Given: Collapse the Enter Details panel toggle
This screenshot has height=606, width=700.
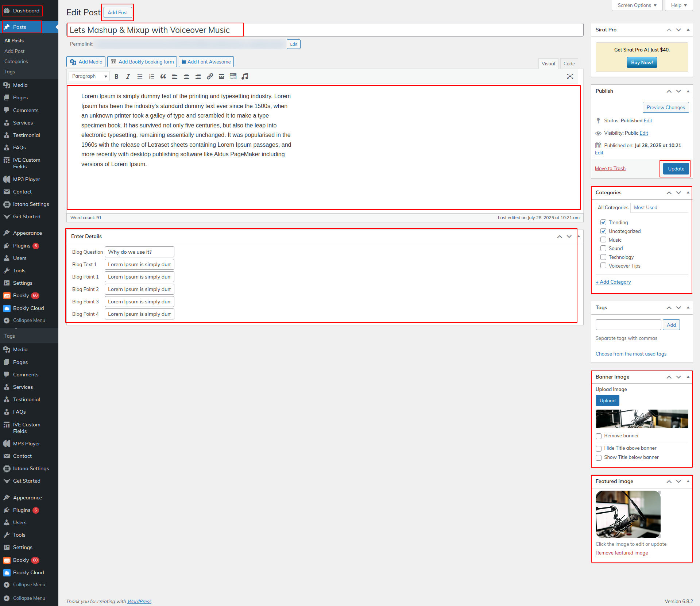Looking at the screenshot, I should coord(579,237).
